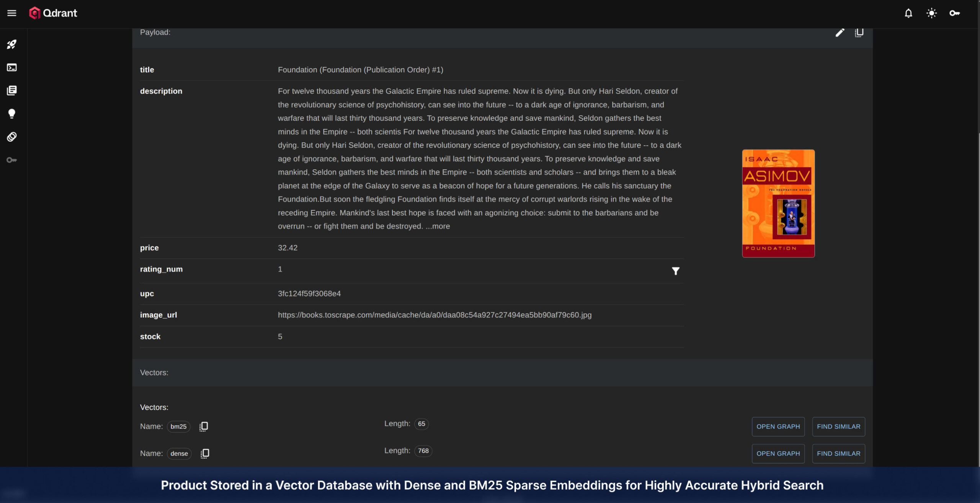Copy the dense vector

205,454
